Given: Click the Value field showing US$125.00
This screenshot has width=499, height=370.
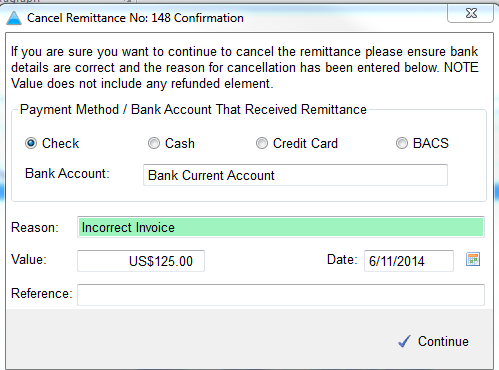Looking at the screenshot, I should point(141,261).
